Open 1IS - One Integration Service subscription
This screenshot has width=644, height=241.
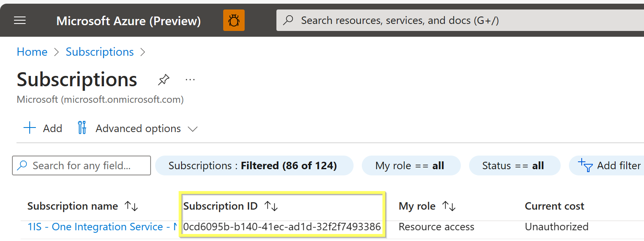pos(103,227)
